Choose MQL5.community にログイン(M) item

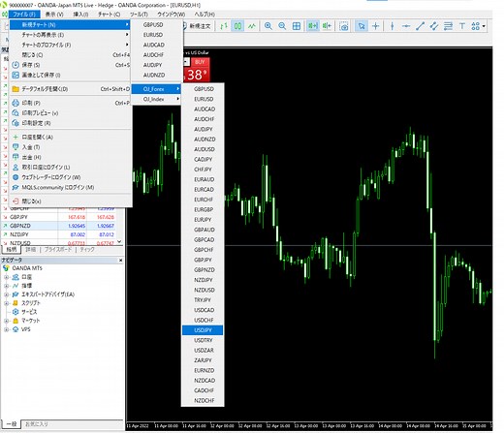(x=70, y=187)
